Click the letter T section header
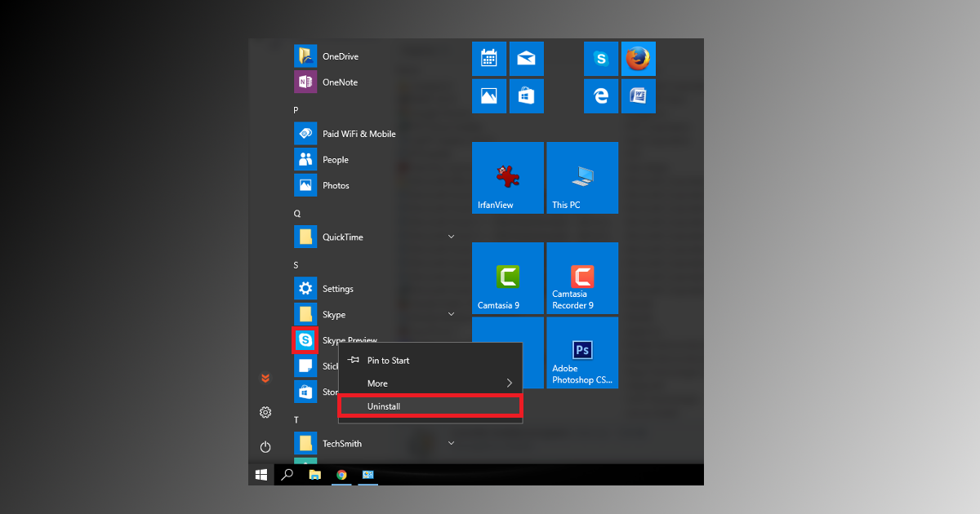The width and height of the screenshot is (980, 514). (x=296, y=420)
